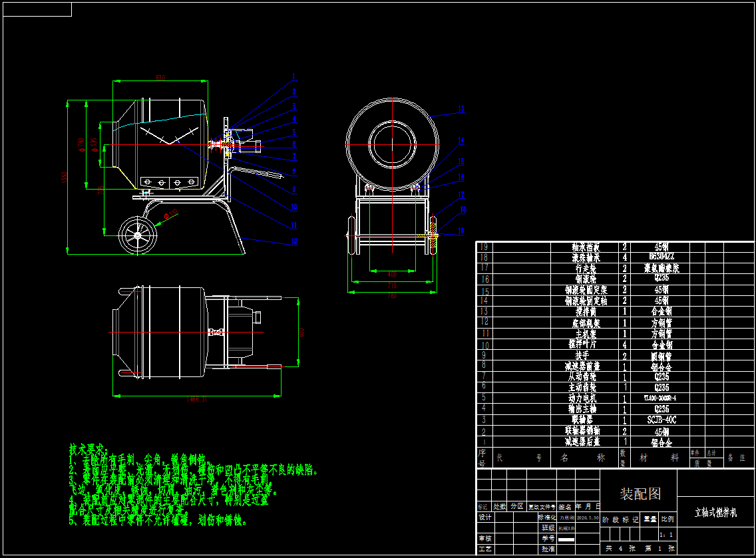Viewport: 756px width, 558px height.
Task: Click technical note line starting with 5、
Action: [158, 521]
